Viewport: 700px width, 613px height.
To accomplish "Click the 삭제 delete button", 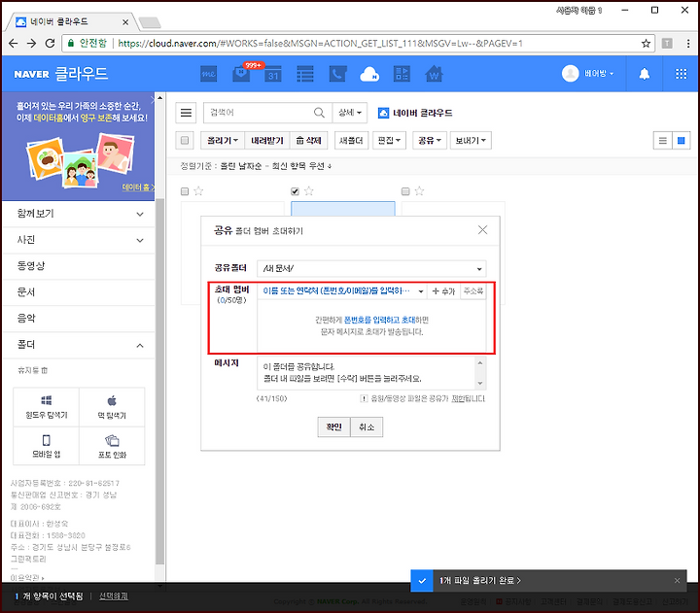I will [308, 141].
